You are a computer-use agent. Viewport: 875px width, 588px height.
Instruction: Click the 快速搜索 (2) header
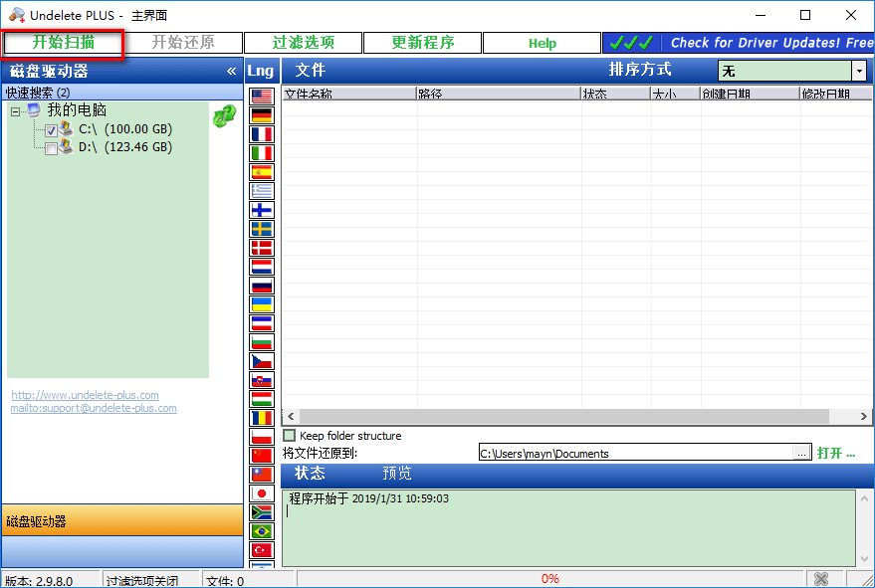point(122,93)
